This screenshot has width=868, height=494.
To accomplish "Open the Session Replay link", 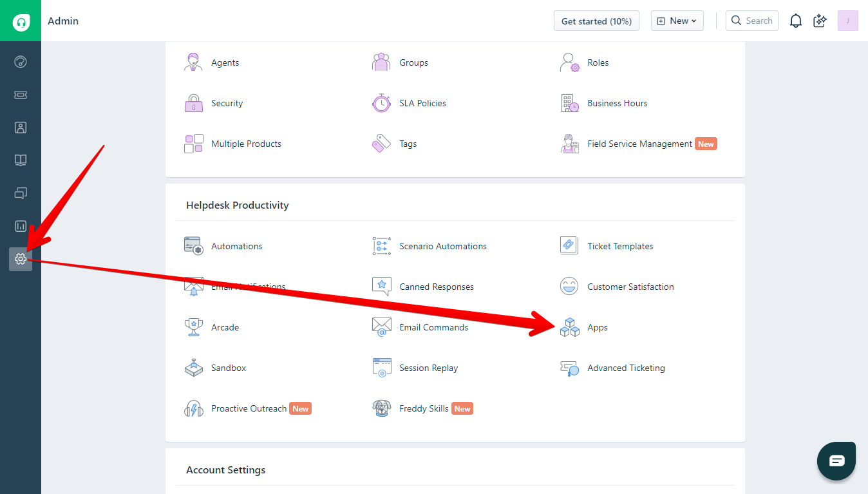I will pyautogui.click(x=429, y=368).
